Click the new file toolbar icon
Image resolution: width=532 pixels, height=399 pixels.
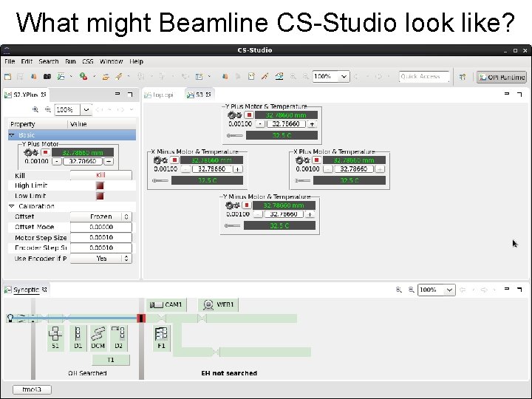(x=7, y=77)
